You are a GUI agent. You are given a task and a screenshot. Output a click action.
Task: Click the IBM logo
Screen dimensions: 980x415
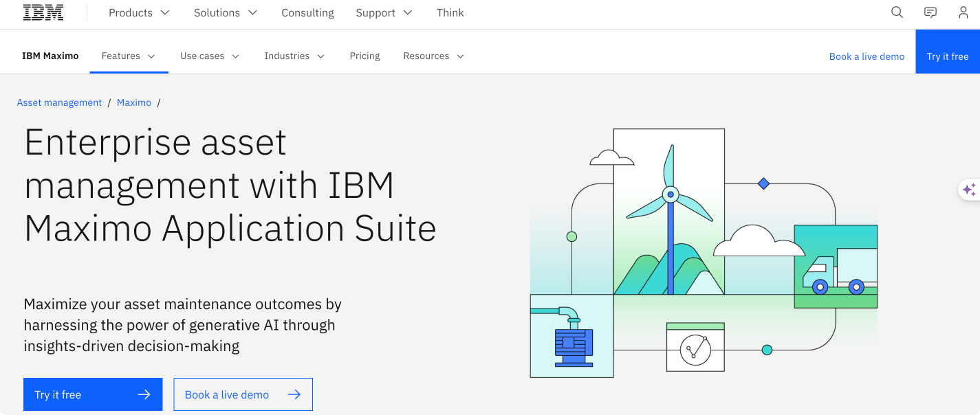click(43, 12)
